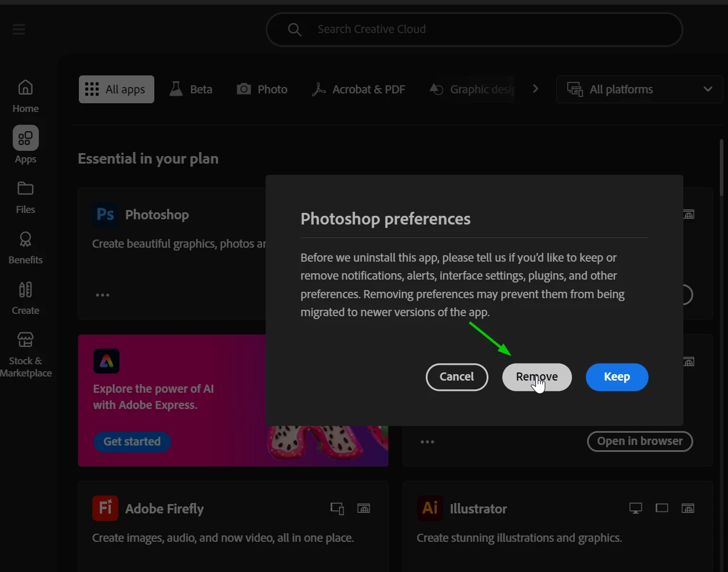
Task: Click Illustrator web platform icon
Action: pyautogui.click(x=688, y=509)
